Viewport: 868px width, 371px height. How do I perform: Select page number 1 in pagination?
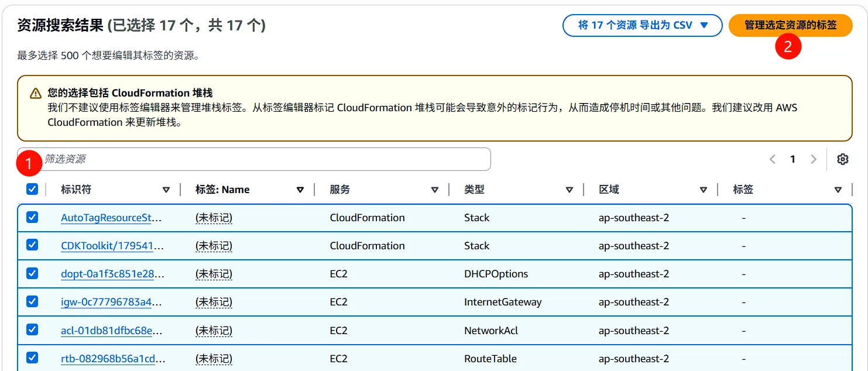click(792, 159)
